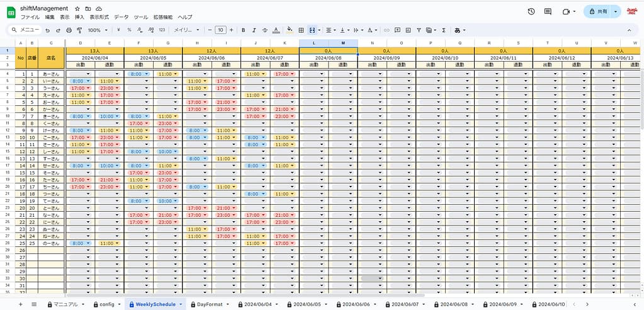Click the borders icon in toolbar
This screenshot has width=644, height=310.
pos(302,30)
